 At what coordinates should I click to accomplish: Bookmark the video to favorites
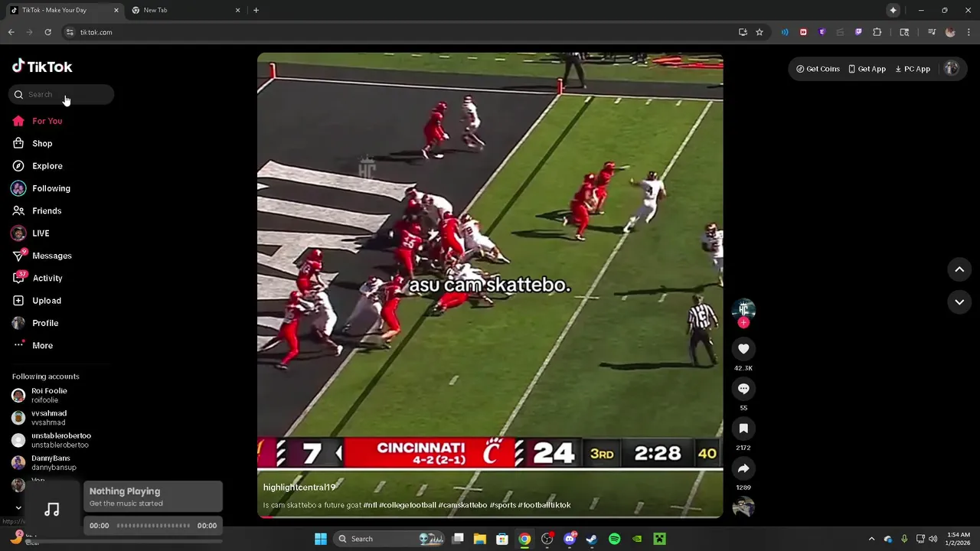click(743, 429)
